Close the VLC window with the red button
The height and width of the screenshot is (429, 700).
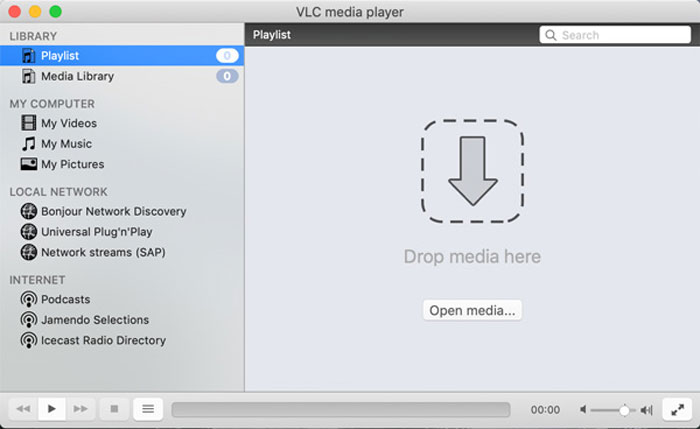15,11
